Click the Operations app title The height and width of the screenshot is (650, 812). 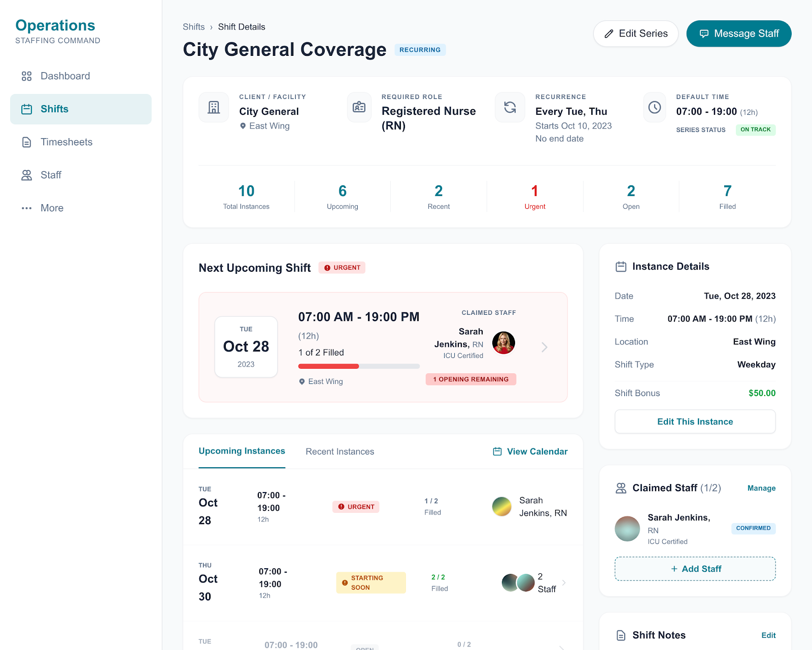[x=55, y=25]
